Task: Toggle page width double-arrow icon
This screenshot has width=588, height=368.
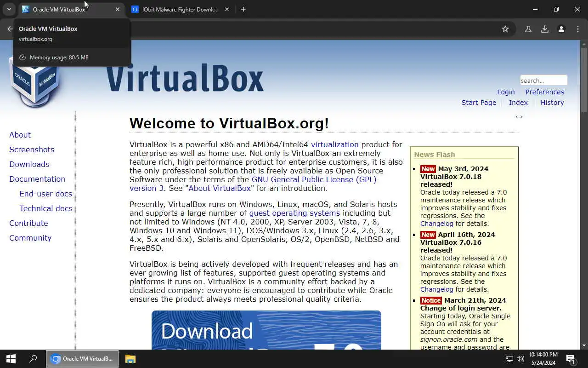Action: (519, 117)
